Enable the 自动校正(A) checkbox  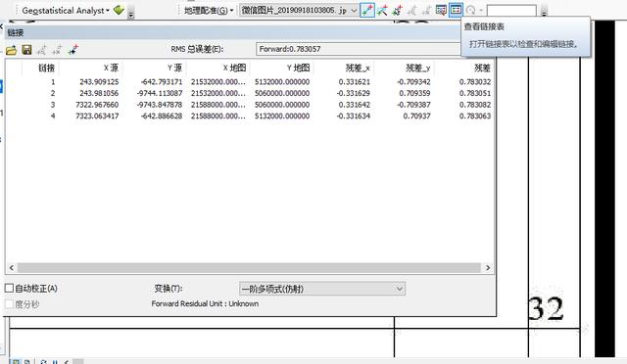coord(9,288)
